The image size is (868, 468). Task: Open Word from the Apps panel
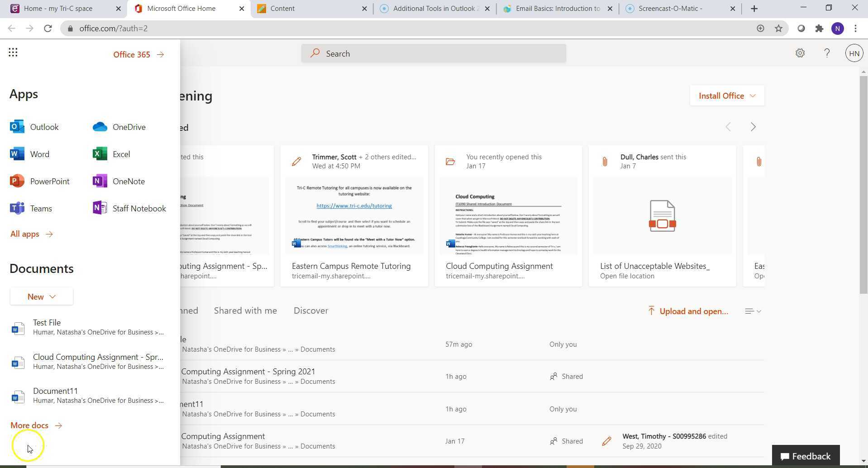point(39,154)
